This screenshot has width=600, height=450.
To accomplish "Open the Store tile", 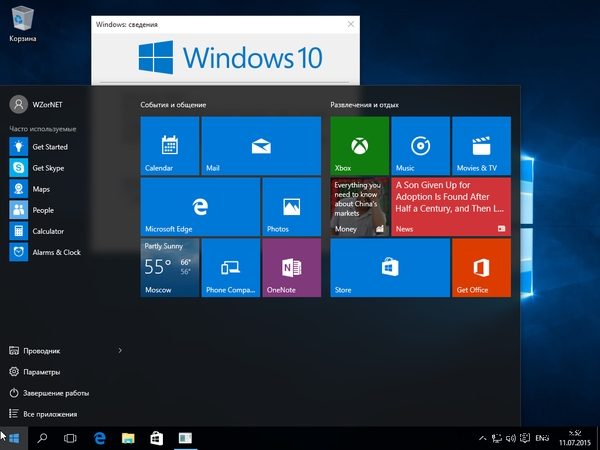I will [x=390, y=267].
